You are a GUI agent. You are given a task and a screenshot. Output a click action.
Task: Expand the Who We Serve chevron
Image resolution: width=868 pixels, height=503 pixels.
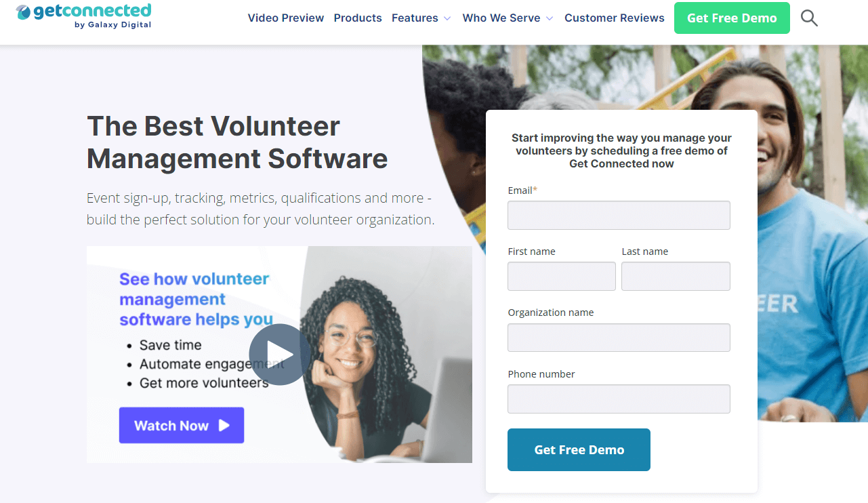[550, 19]
